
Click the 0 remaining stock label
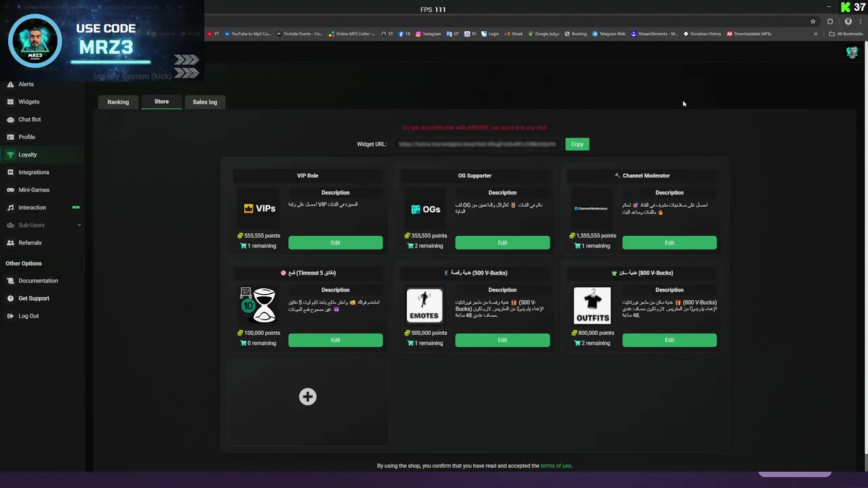point(258,343)
